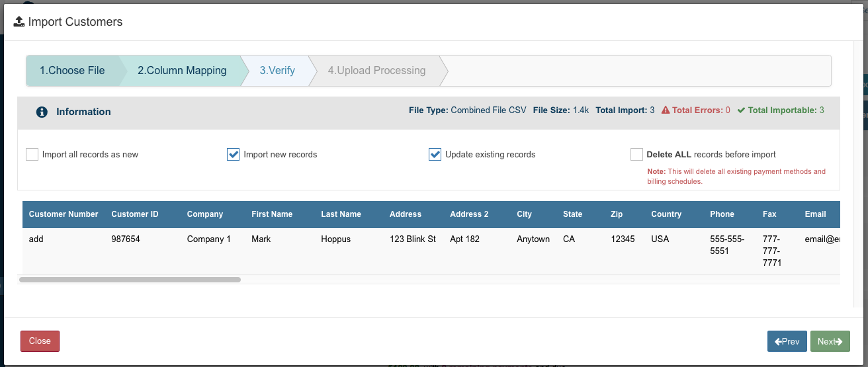The image size is (868, 367).
Task: Click the green Next button
Action: 830,341
